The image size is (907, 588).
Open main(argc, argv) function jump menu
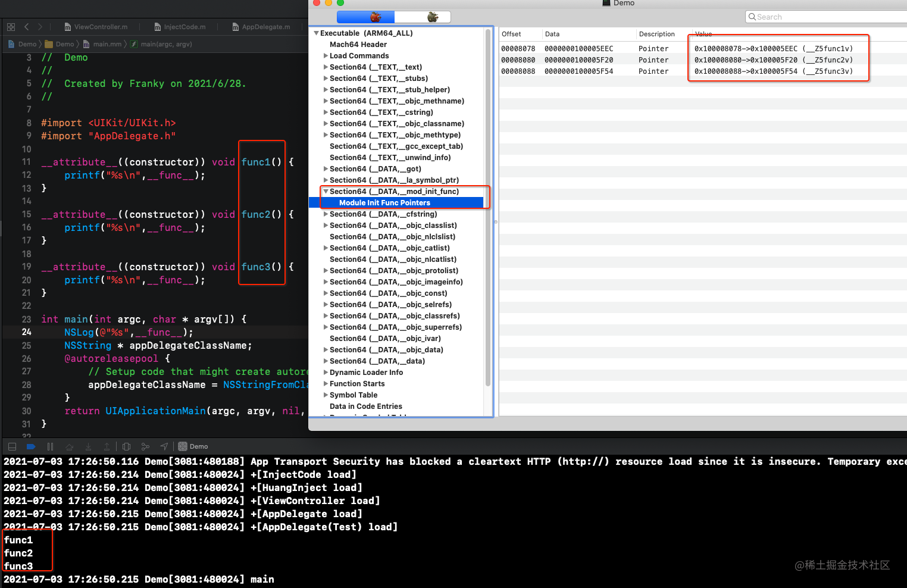coord(161,44)
